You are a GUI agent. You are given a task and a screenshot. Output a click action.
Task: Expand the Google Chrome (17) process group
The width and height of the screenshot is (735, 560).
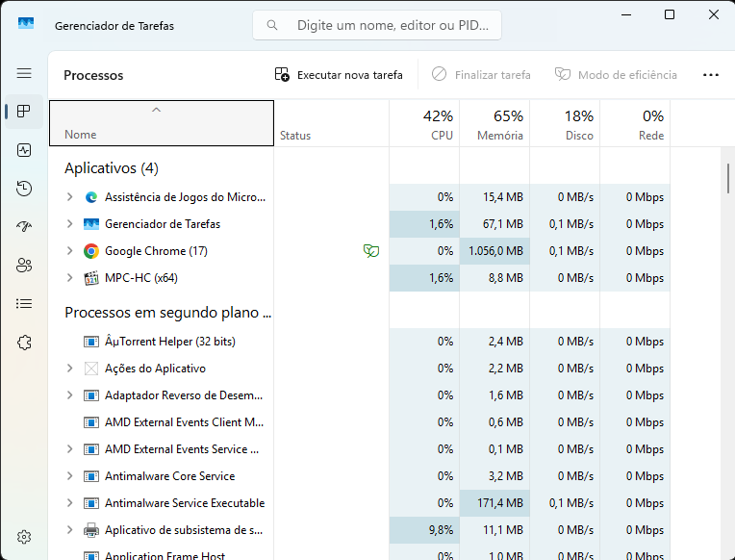70,251
